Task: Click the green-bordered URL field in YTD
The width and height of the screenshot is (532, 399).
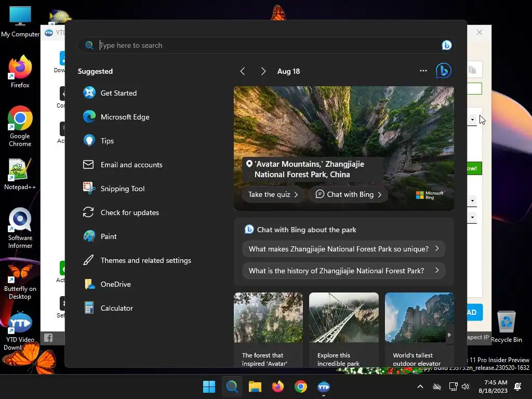Action: (x=474, y=88)
